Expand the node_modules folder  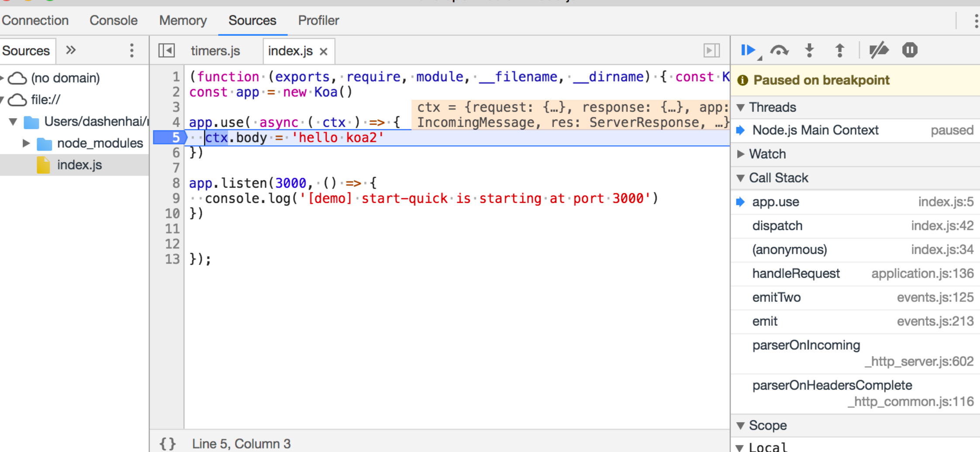click(x=26, y=143)
